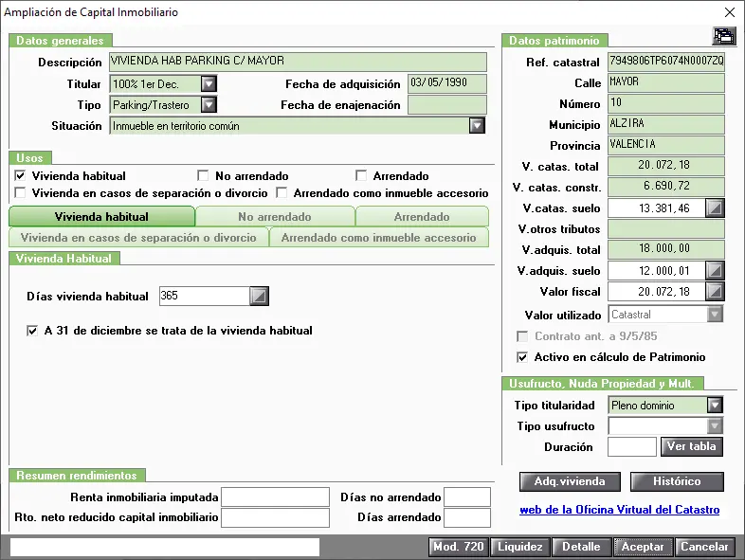Click the Aceptar button

pos(643,547)
